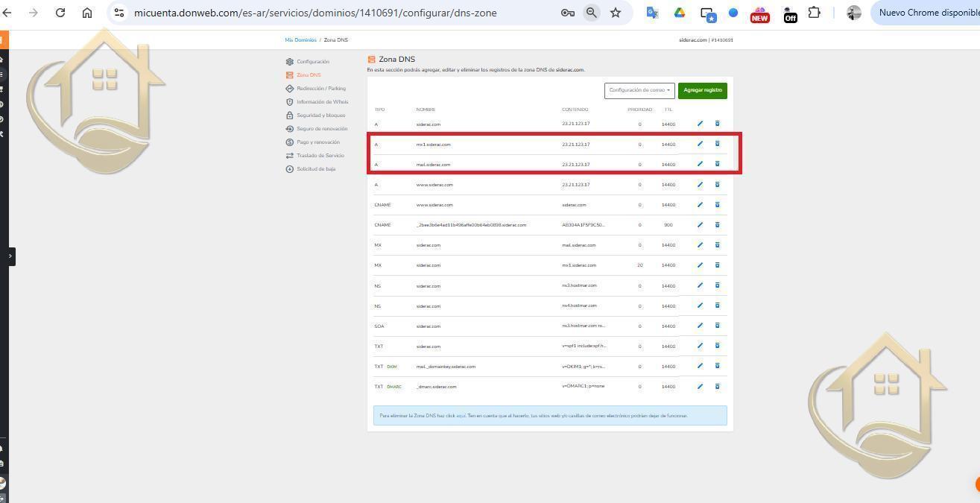
Task: Delete the DKIM TXT record
Action: 718,366
